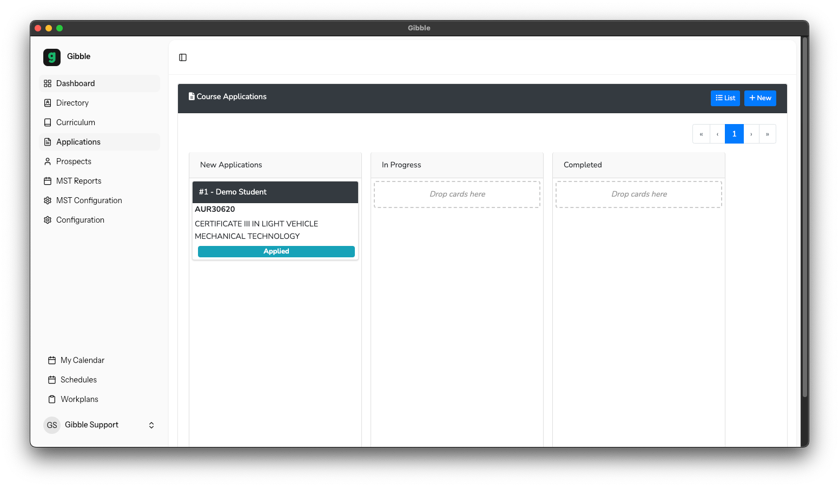
Task: Go to the last page arrow
Action: coord(767,134)
